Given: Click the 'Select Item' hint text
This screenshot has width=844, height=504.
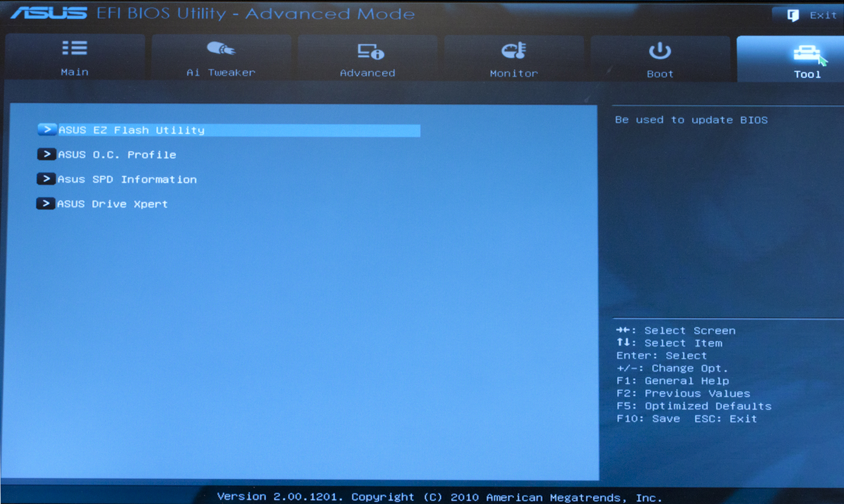Looking at the screenshot, I should 683,343.
